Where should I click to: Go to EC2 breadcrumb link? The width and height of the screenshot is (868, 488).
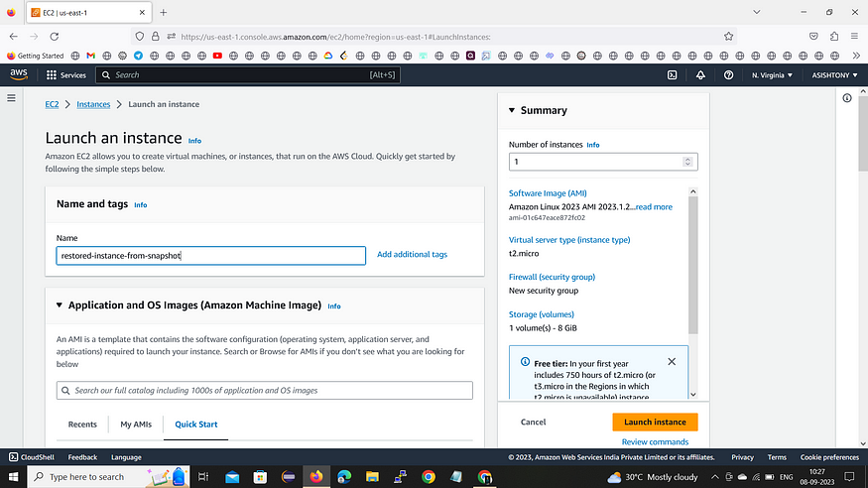tap(52, 104)
